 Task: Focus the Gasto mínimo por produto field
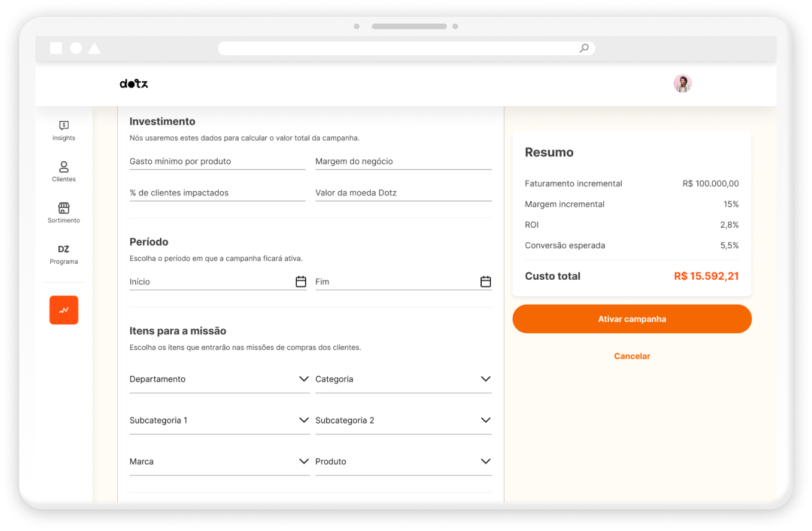218,161
